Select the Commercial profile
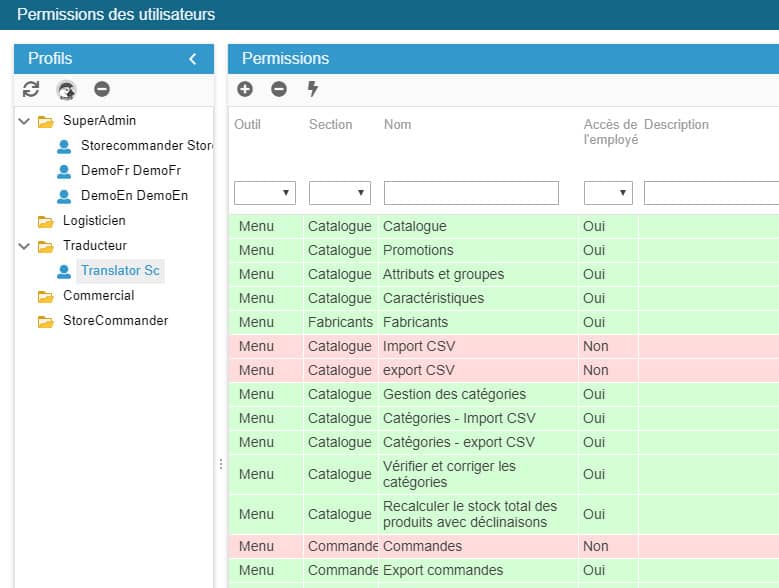Screen dimensions: 779x588 click(x=98, y=296)
